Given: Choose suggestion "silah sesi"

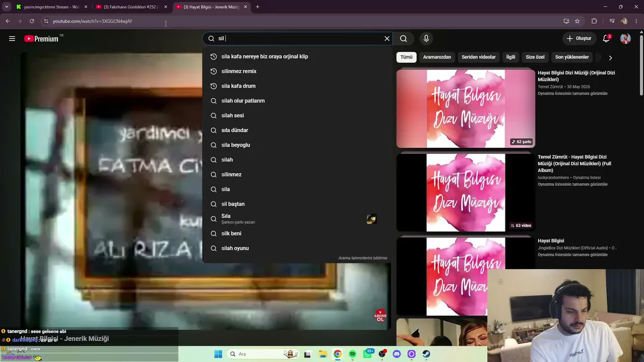Looking at the screenshot, I should point(297,116).
